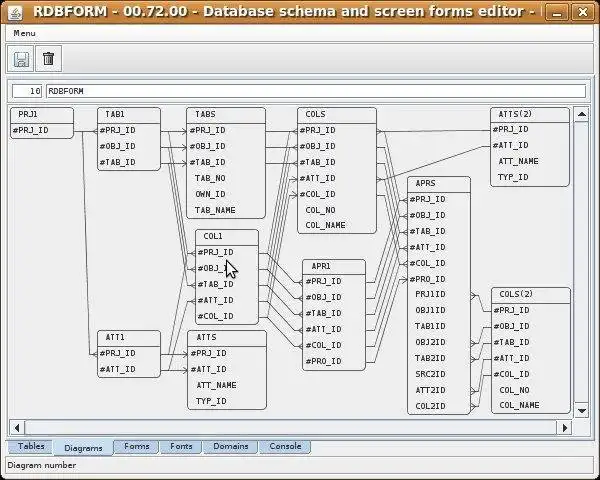Click PRJ1ID column in APRS table
The height and width of the screenshot is (480, 600).
[430, 295]
